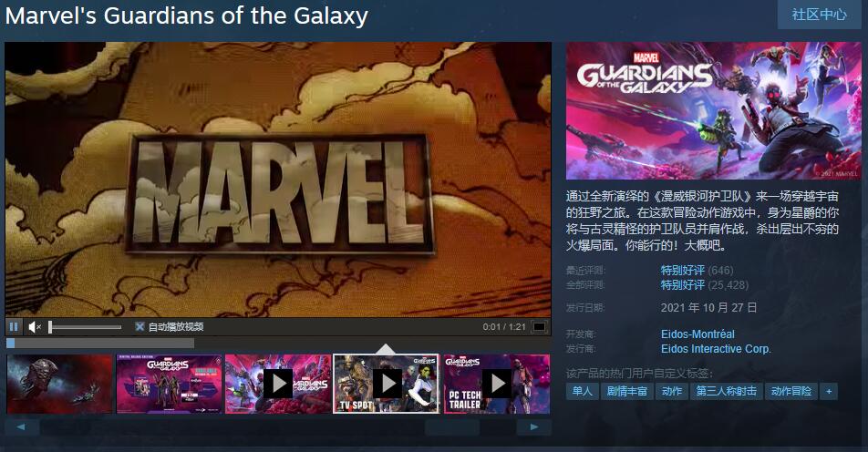Click the right arrow of thumbnail strip

click(x=533, y=427)
